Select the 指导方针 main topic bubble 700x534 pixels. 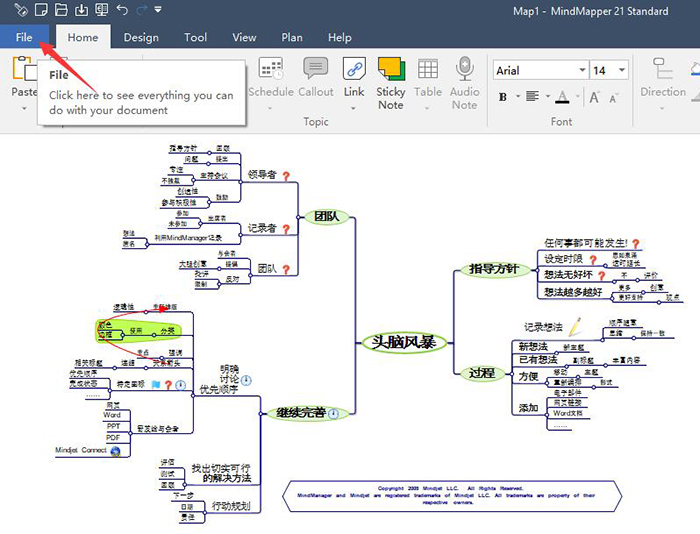[x=494, y=269]
